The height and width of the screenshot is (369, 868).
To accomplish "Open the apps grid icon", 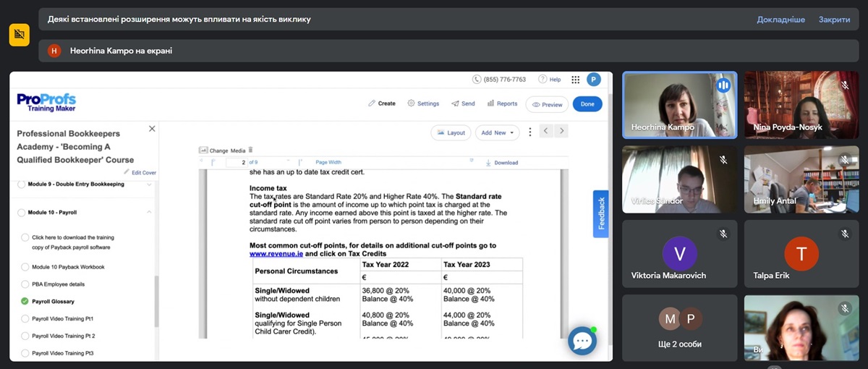I will (x=576, y=80).
